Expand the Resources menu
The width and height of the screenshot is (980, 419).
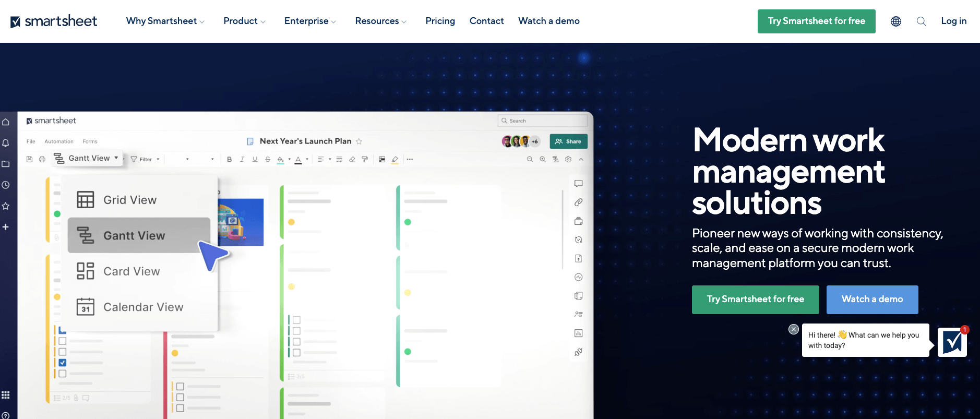pos(380,21)
